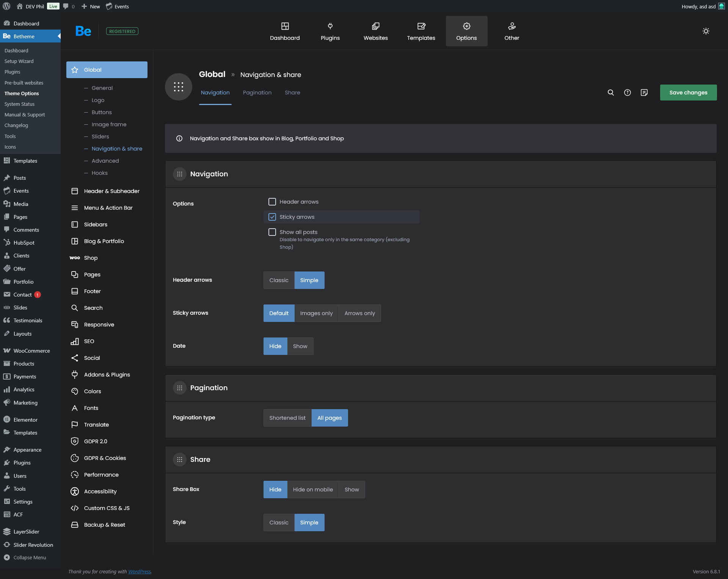Switch to the Share tab

tap(292, 93)
